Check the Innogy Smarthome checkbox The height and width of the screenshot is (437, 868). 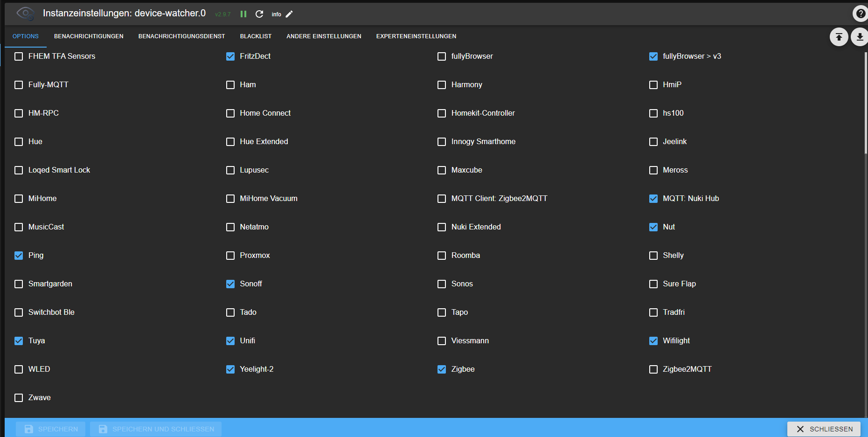click(x=442, y=142)
